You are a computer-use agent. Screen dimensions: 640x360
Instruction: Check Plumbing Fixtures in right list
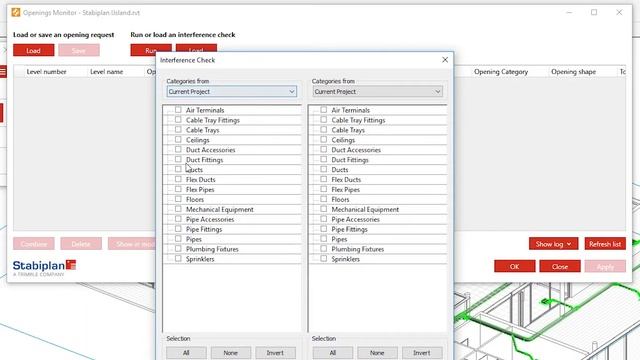[x=324, y=249]
